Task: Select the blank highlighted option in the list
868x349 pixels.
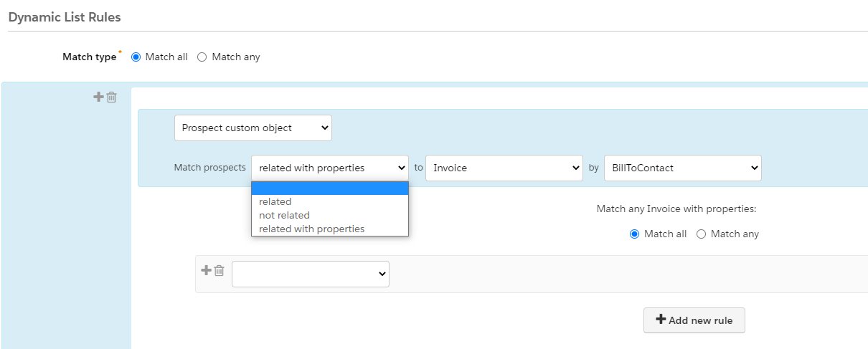Action: (329, 188)
